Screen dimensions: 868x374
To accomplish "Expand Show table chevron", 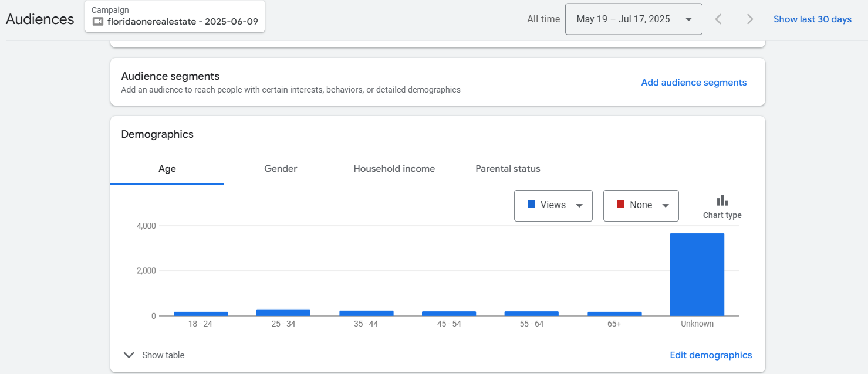I will [x=129, y=355].
